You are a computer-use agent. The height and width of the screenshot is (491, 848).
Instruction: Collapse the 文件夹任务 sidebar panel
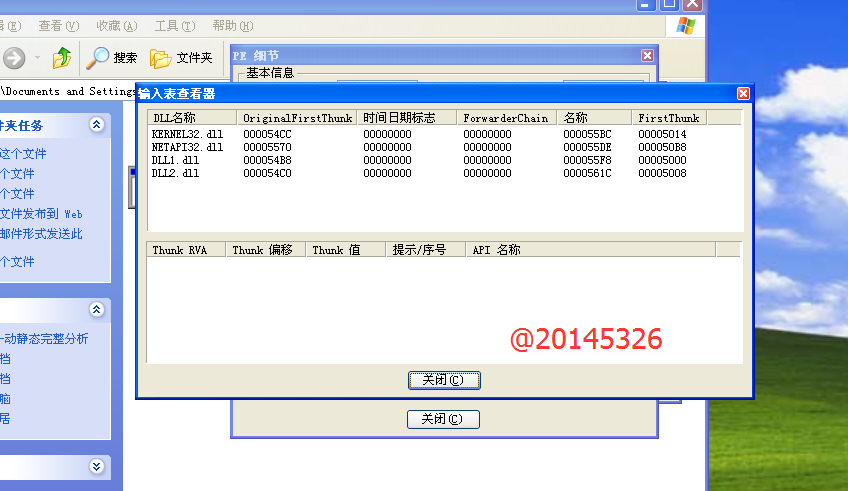(96, 125)
